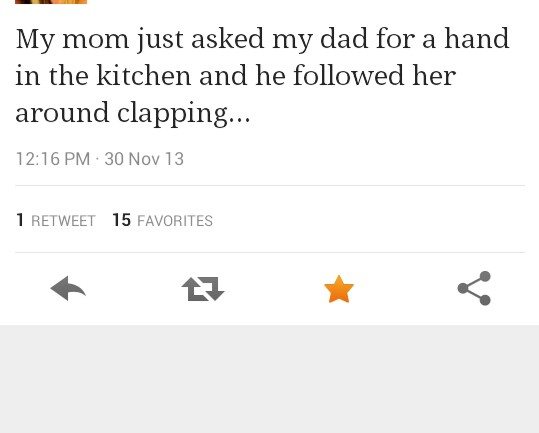This screenshot has height=433, width=539.
Task: Select the word 'clapping...' in the tweet
Action: point(184,114)
